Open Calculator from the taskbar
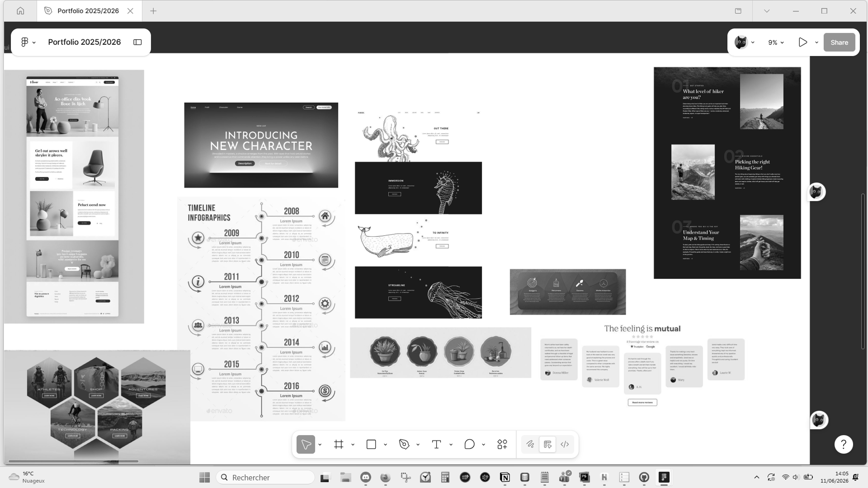Screen dimensions: 868x488 (445, 477)
